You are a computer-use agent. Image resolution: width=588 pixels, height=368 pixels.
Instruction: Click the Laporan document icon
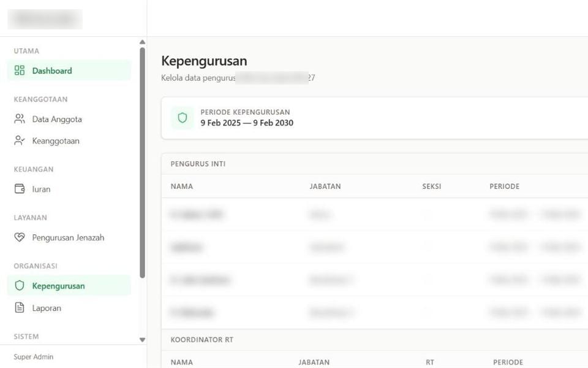pyautogui.click(x=20, y=307)
